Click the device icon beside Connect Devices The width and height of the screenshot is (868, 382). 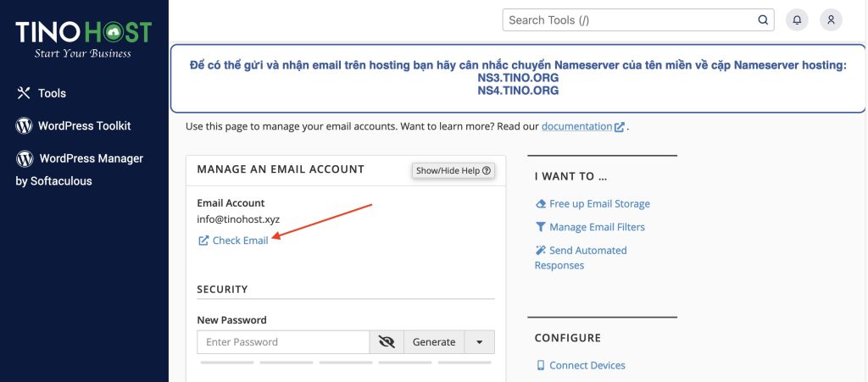tap(540, 365)
